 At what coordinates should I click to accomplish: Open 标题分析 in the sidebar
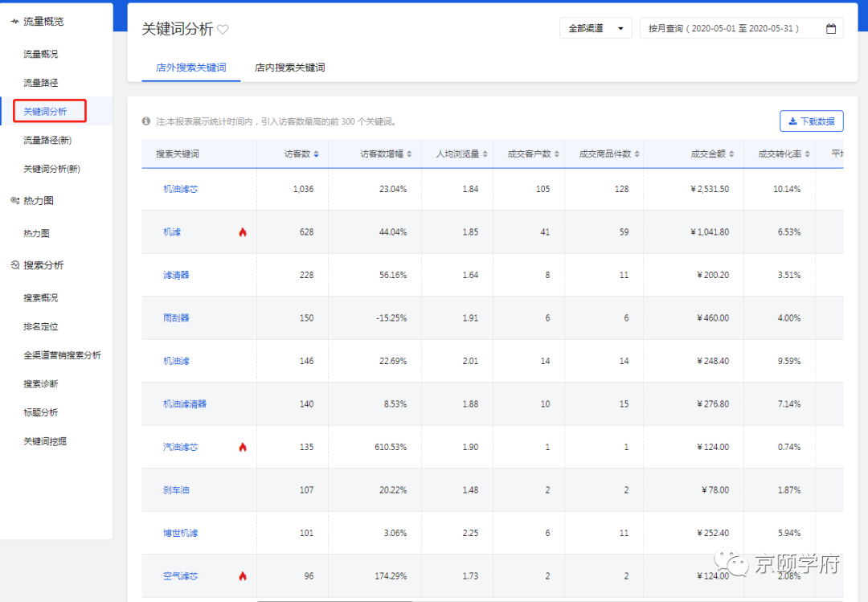point(40,412)
